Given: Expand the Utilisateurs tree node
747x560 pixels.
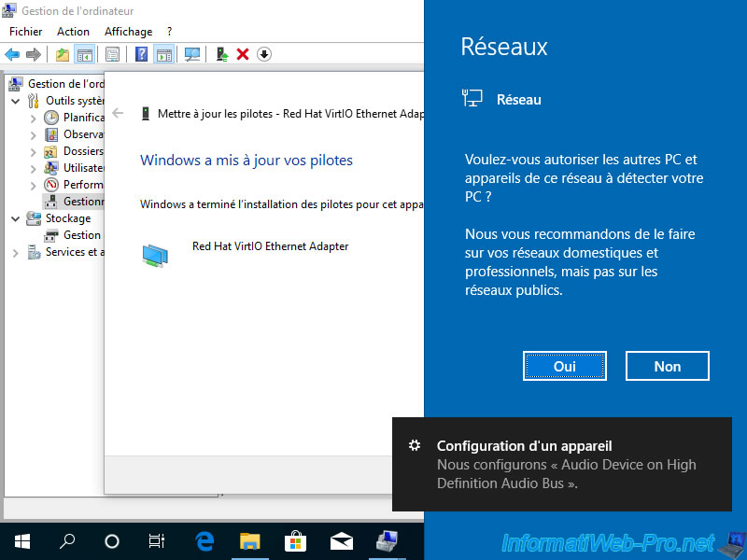Looking at the screenshot, I should click(x=33, y=169).
